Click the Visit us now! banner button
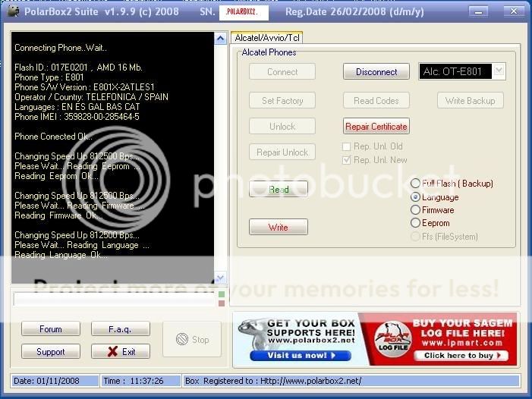The height and width of the screenshot is (399, 532). pos(301,355)
